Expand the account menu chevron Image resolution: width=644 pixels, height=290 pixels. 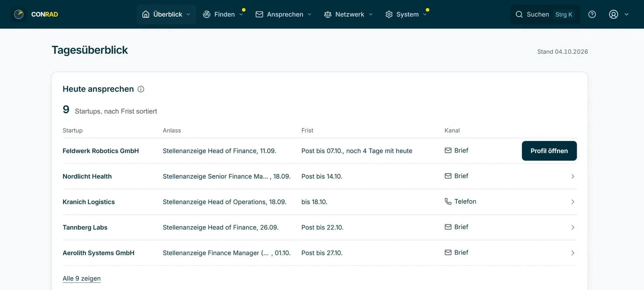626,14
